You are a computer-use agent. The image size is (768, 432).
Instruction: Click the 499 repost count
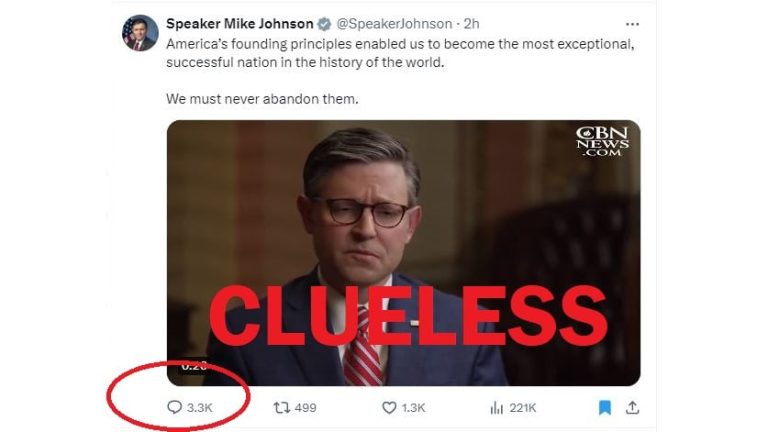(306, 408)
